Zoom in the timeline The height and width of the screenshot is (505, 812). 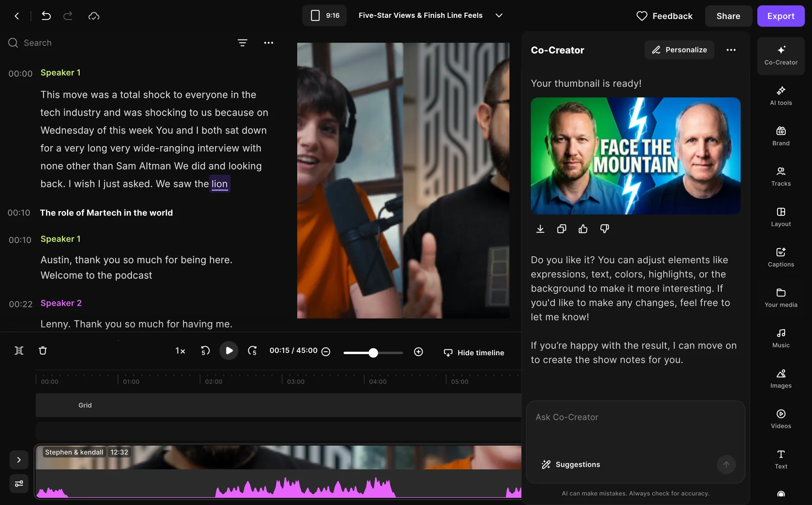(418, 352)
